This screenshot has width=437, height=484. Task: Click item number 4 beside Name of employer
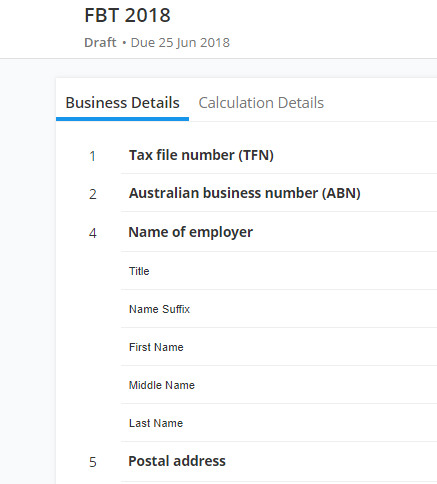tap(93, 233)
